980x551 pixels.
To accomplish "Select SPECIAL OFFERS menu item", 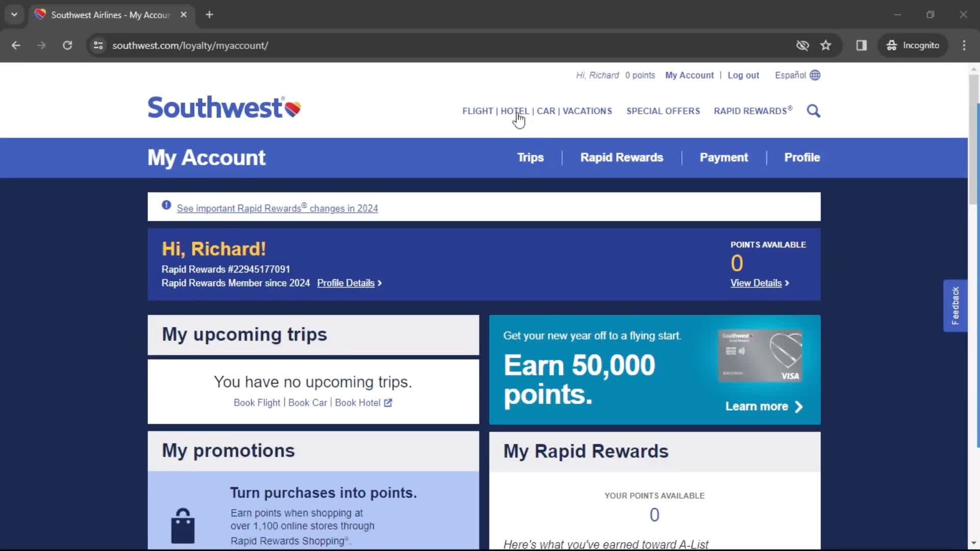I will [x=663, y=110].
